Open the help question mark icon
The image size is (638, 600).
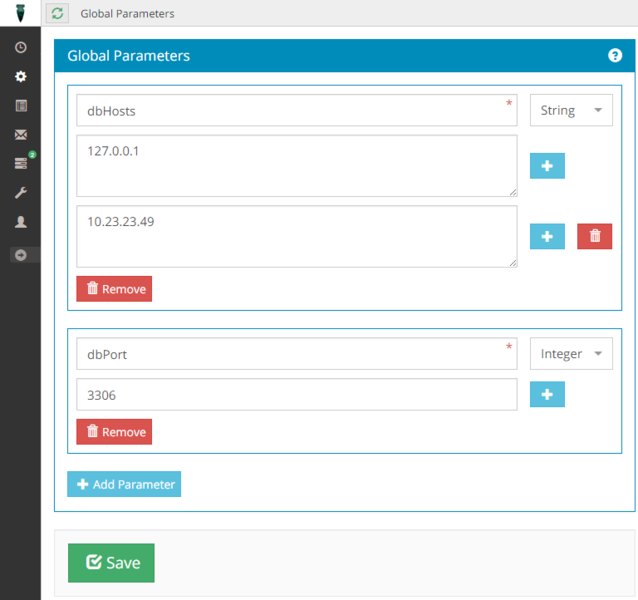[x=615, y=55]
